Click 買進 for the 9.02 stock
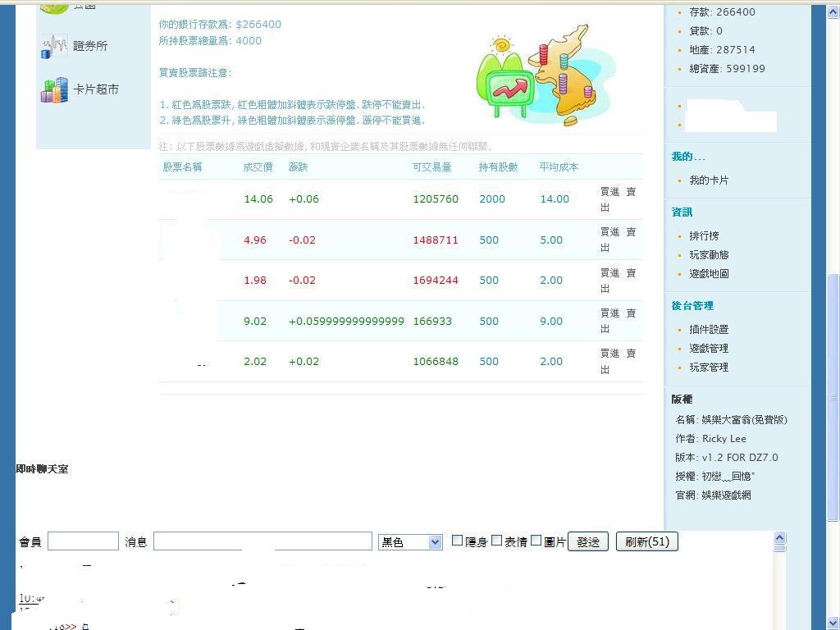 609,313
